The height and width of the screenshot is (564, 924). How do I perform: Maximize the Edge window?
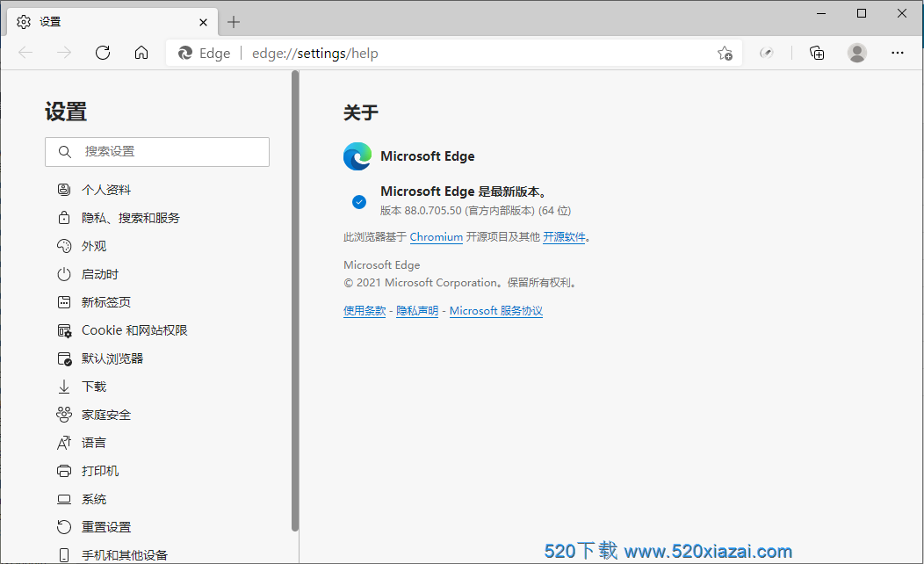click(862, 13)
